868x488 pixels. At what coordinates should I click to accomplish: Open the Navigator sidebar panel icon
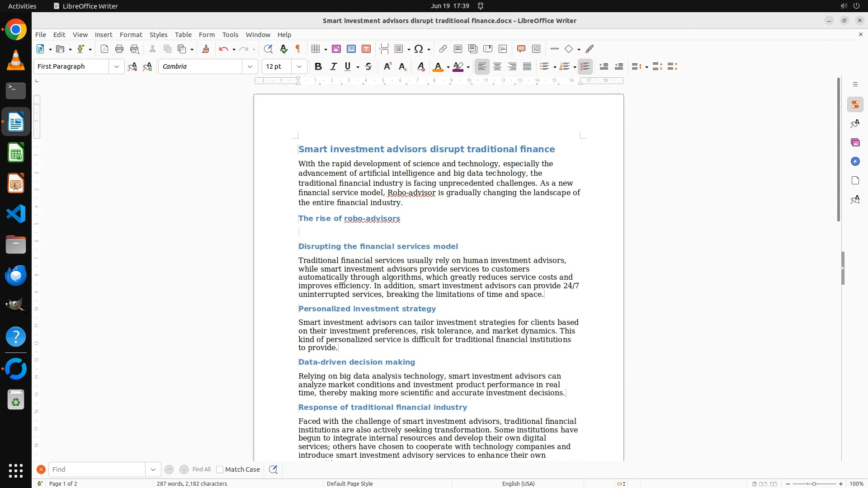click(855, 162)
